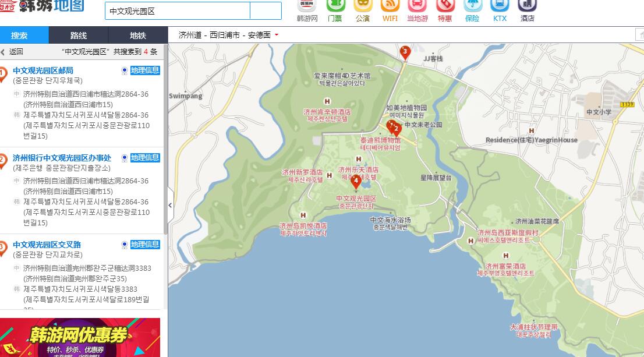Viewport: 644px width, 357px height.
Task: Open the 济州银行中文观光园区办事处 result link
Action: [62, 158]
